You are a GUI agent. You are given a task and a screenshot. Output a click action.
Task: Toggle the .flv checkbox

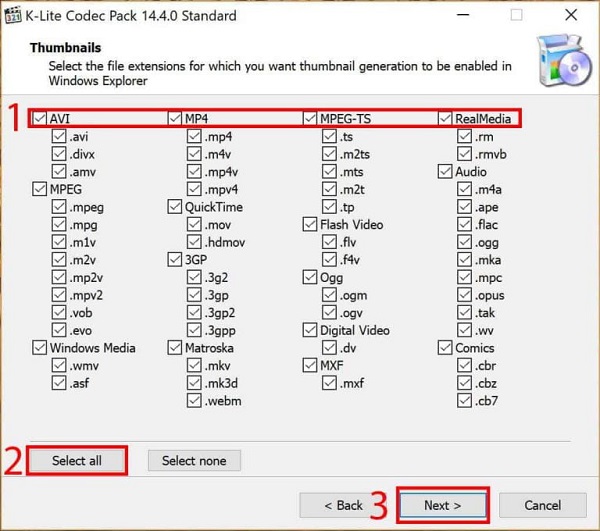point(329,242)
